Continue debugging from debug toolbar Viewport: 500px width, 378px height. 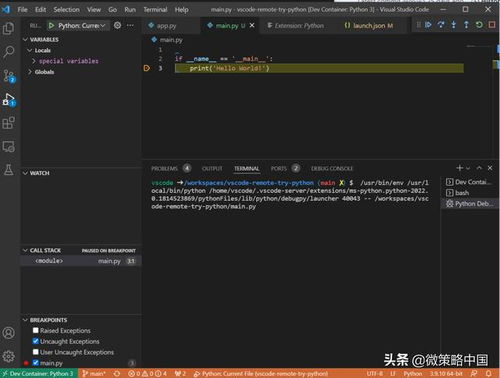coord(428,25)
